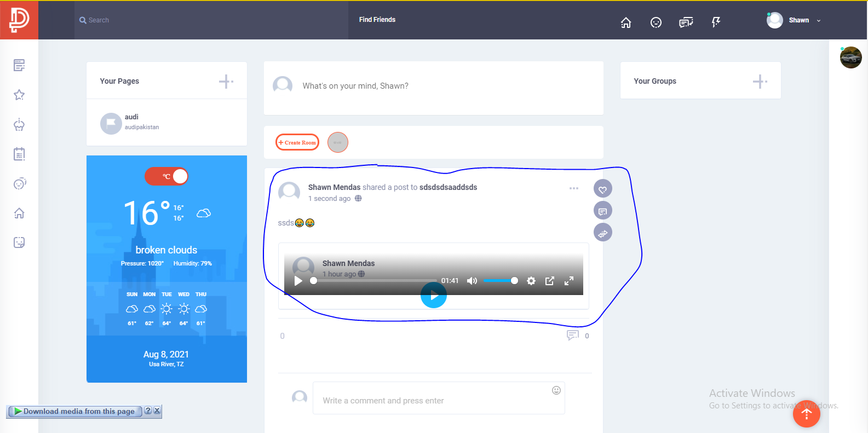Open the calendar events icon in sidebar

(19, 154)
